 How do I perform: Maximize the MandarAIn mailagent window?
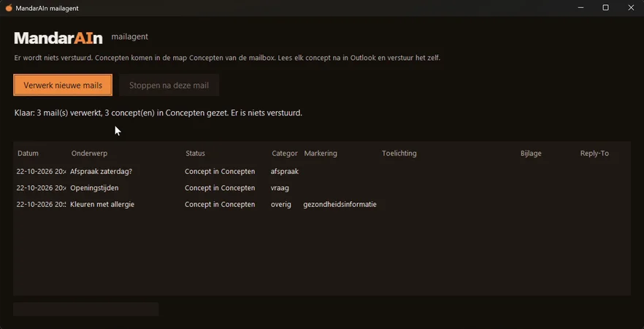(605, 8)
